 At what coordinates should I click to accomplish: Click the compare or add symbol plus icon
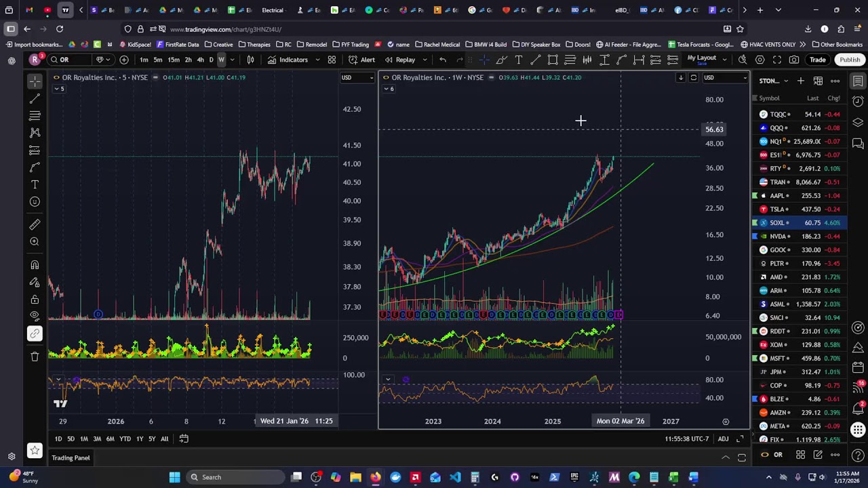pos(123,60)
